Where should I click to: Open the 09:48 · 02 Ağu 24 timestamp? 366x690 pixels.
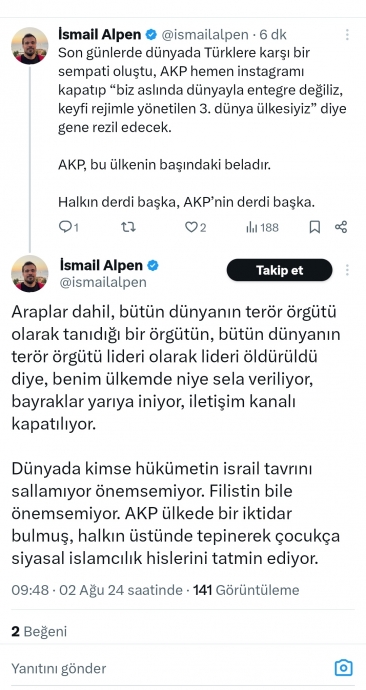click(97, 590)
